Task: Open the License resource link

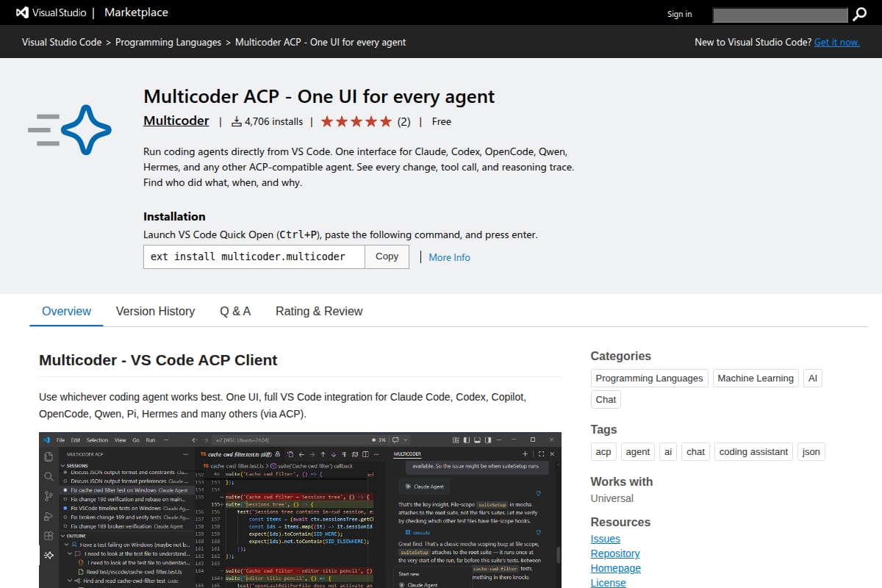Action: click(609, 582)
